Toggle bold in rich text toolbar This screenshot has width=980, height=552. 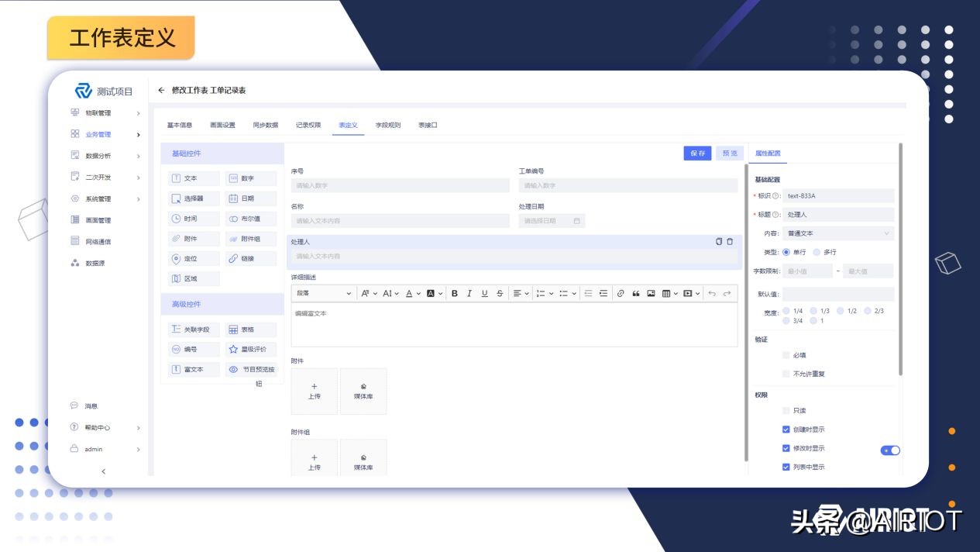[x=455, y=293]
